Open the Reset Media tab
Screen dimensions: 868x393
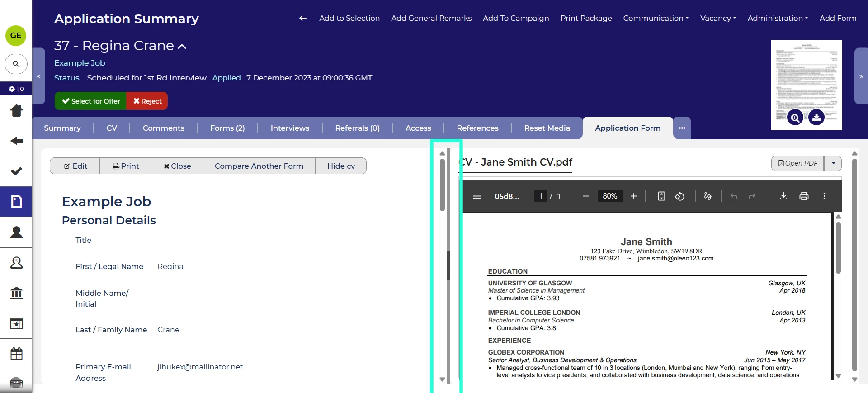coord(547,128)
